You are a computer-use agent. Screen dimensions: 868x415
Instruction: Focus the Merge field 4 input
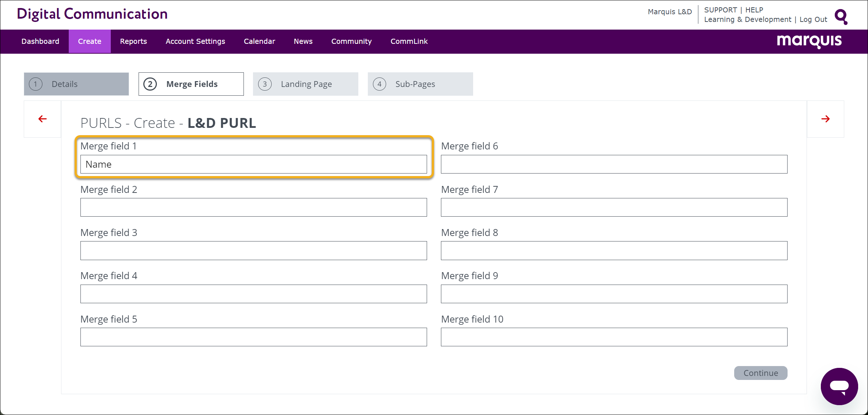pyautogui.click(x=253, y=294)
